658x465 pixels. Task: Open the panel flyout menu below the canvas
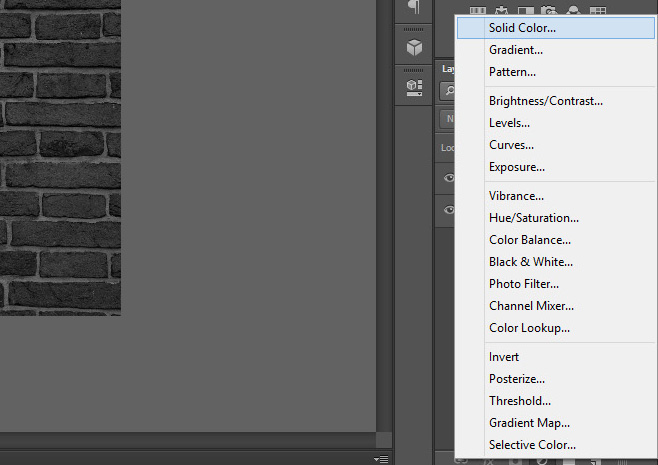380,459
